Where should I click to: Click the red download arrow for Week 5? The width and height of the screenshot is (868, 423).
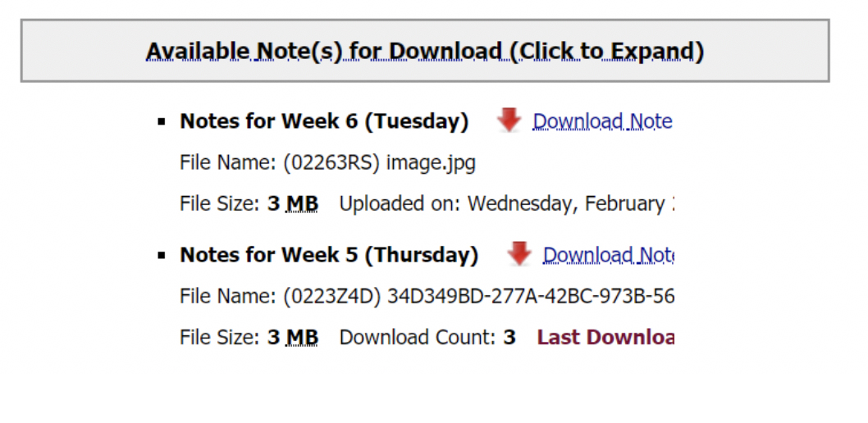[519, 254]
